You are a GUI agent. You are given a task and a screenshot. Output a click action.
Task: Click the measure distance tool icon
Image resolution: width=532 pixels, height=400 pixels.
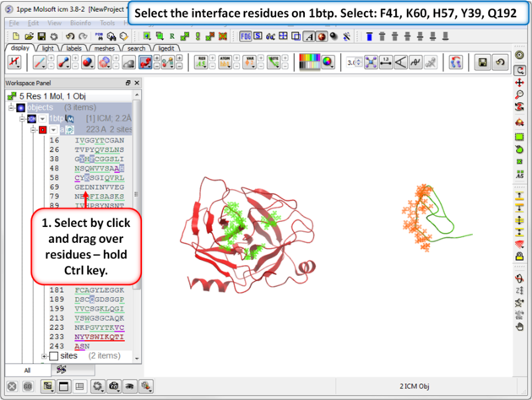[386, 62]
